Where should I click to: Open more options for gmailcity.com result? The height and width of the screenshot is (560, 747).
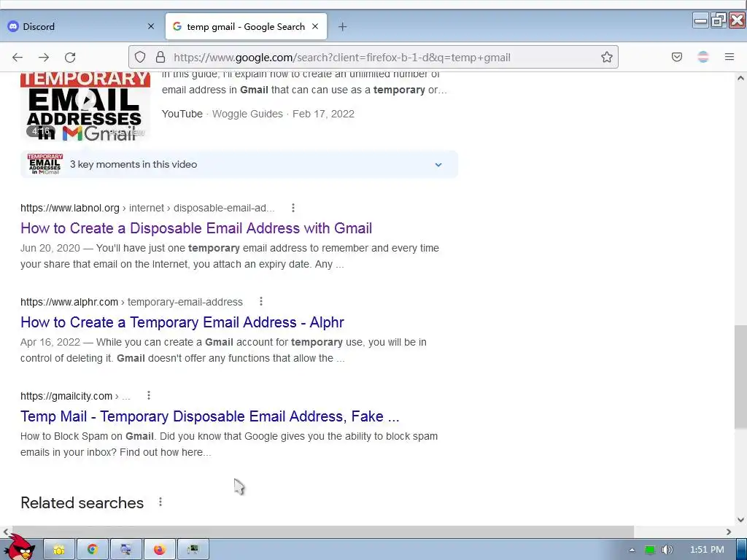(149, 395)
